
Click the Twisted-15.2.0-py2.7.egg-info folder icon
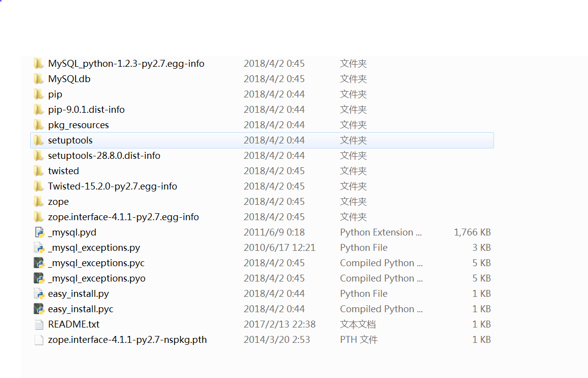[38, 187]
